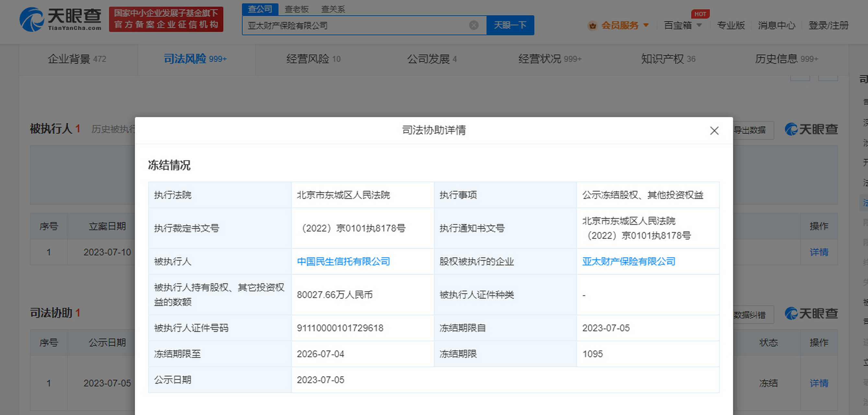Clear the search box with the X icon
The width and height of the screenshot is (868, 415).
click(474, 25)
